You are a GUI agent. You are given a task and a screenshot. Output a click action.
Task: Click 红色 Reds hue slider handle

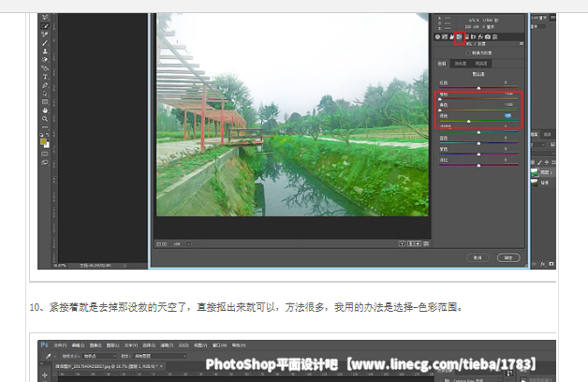pos(478,88)
